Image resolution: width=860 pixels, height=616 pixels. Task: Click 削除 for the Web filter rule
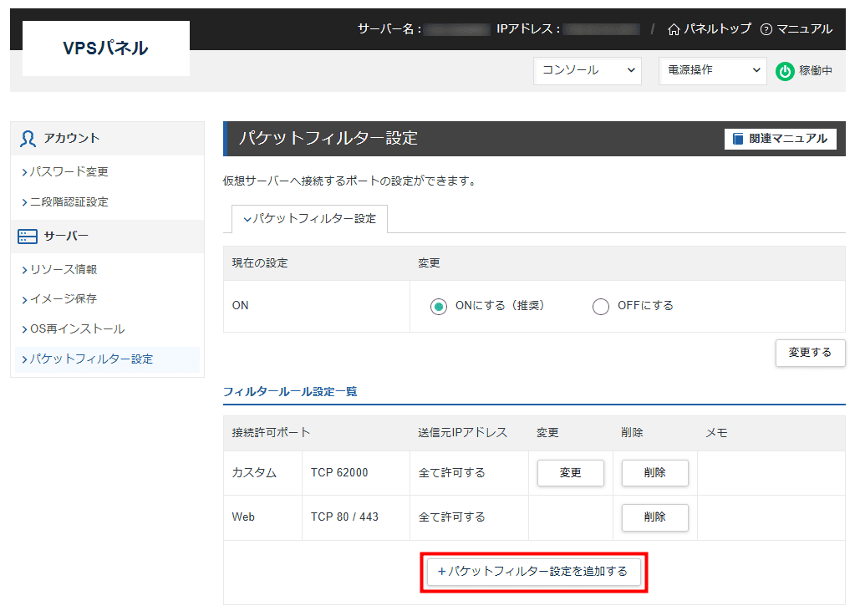point(654,517)
